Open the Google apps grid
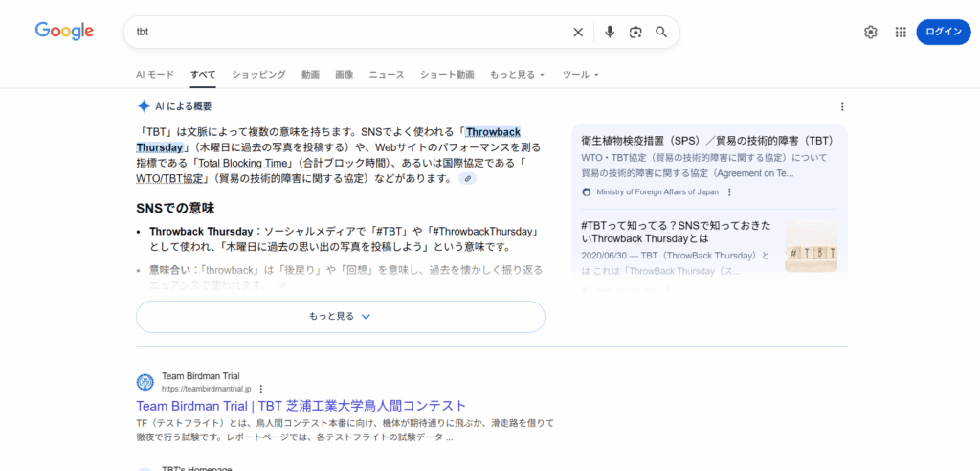The image size is (980, 471). [x=901, y=32]
